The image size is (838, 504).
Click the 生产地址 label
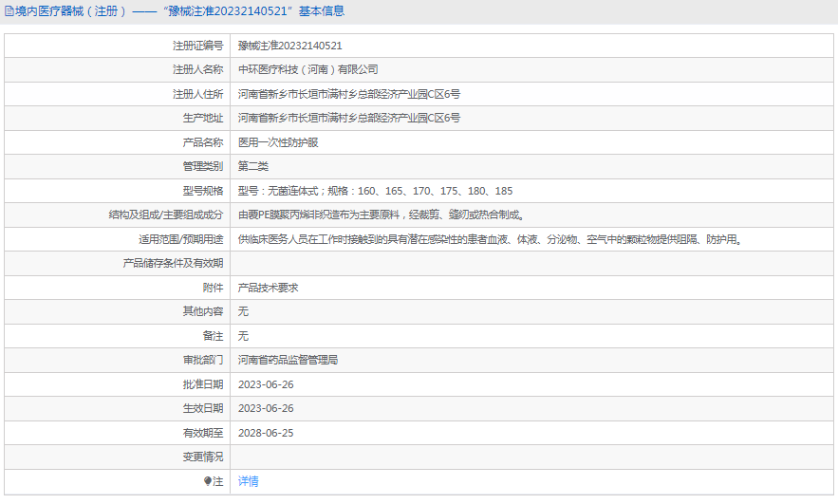(203, 118)
